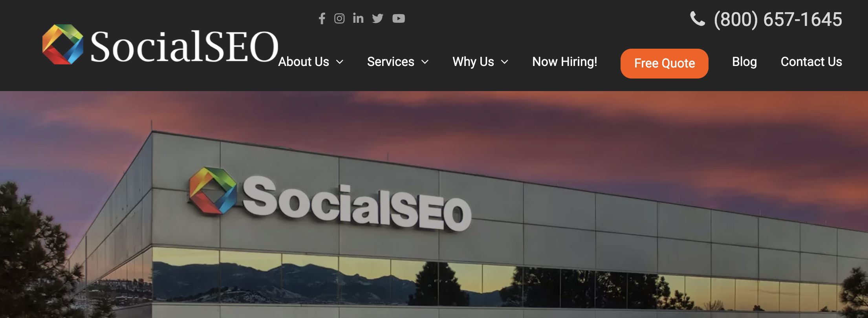Open the YouTube channel icon
The image size is (868, 318).
pyautogui.click(x=399, y=18)
